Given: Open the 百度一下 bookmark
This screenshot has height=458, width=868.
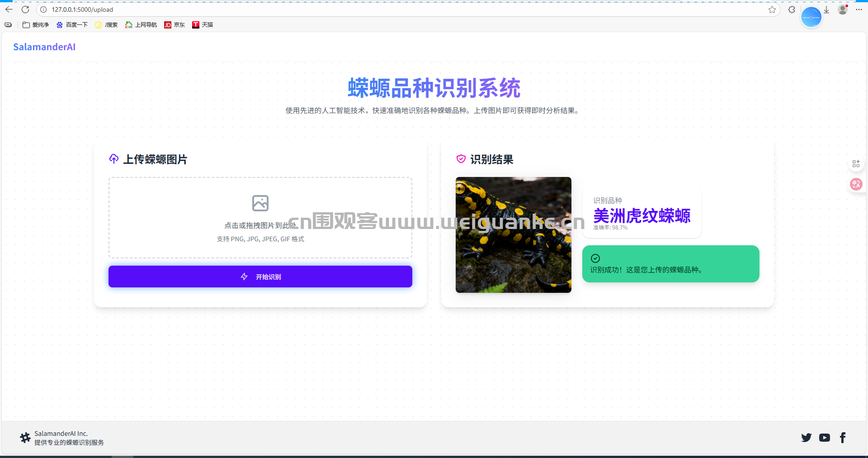Looking at the screenshot, I should point(72,25).
